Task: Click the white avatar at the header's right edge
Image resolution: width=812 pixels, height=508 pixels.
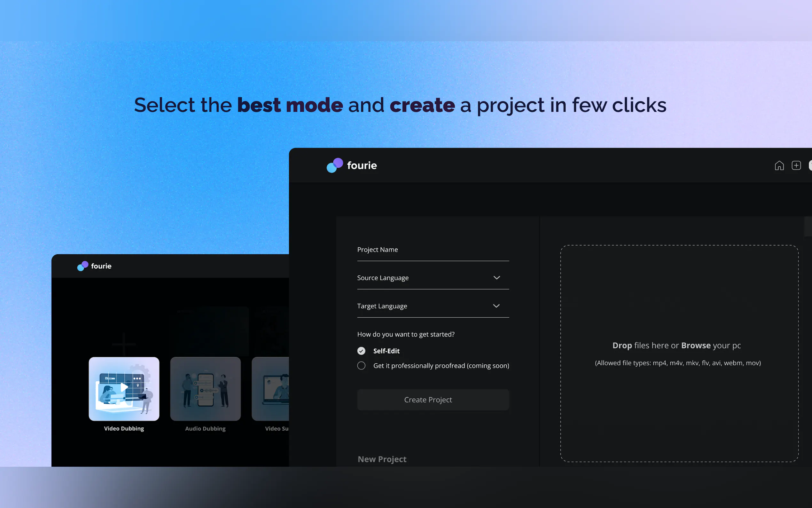Action: [x=810, y=166]
